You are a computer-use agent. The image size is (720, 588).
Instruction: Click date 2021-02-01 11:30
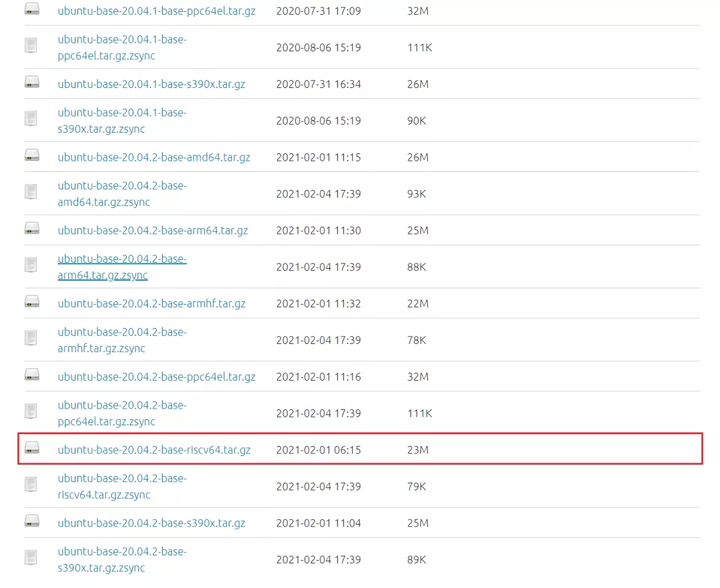[319, 231]
